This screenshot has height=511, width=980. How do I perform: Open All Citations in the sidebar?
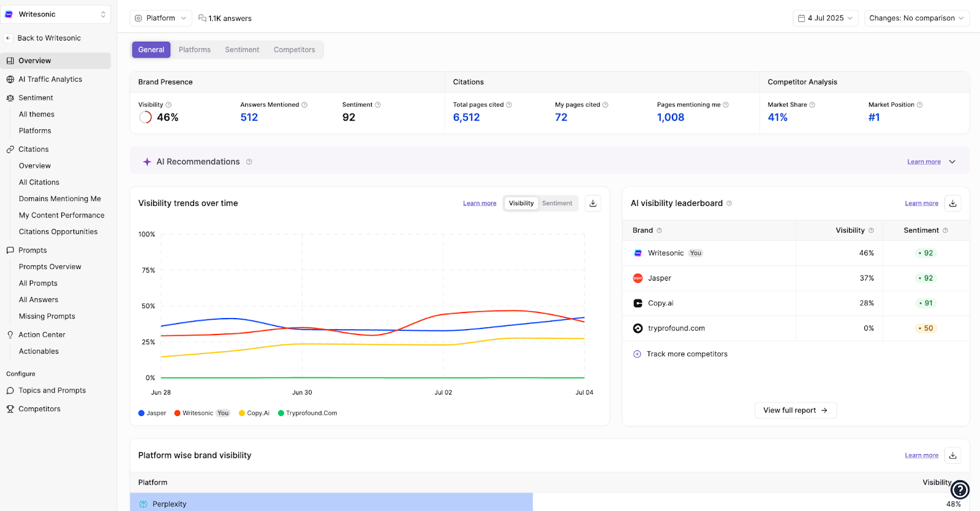[39, 182]
